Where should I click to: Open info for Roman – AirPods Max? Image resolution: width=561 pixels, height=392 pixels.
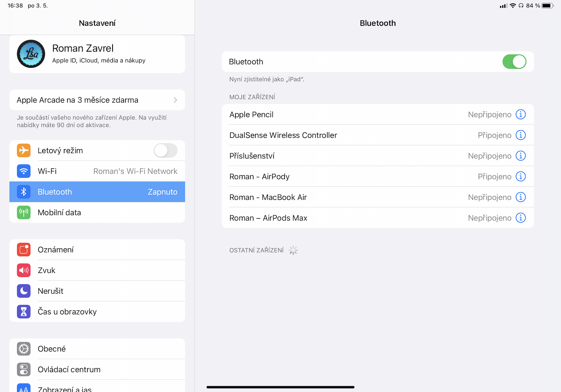point(520,218)
